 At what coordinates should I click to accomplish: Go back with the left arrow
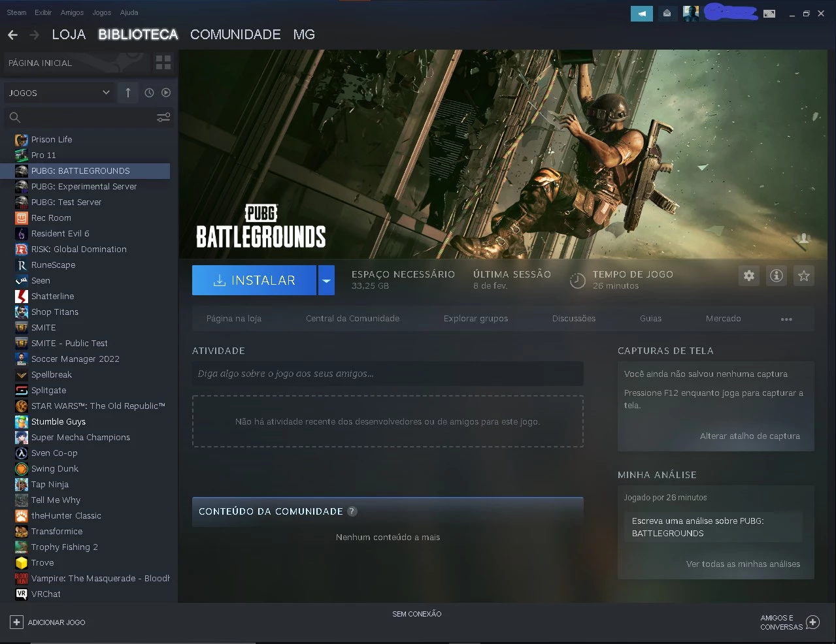[x=13, y=35]
